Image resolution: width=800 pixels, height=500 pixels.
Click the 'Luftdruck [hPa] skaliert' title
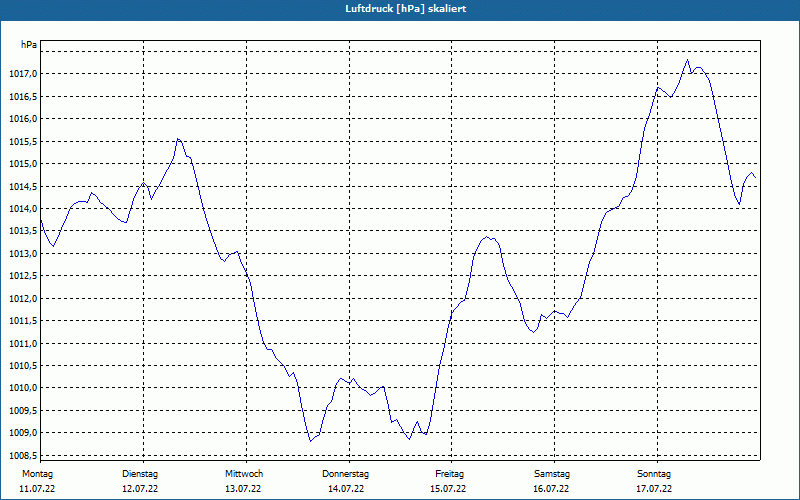(406, 9)
